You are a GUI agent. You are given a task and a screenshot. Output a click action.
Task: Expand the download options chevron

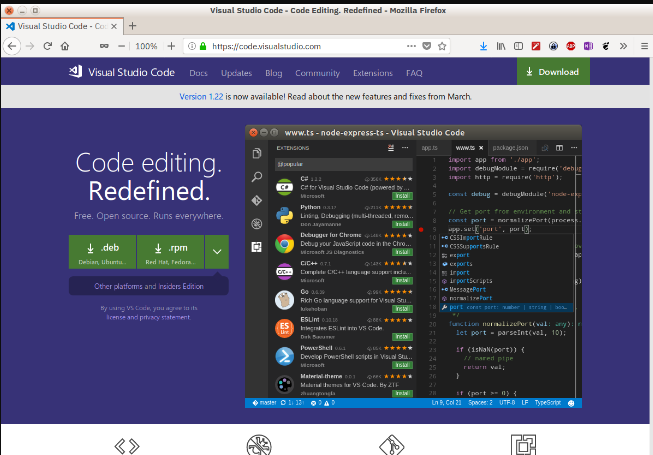(x=217, y=252)
